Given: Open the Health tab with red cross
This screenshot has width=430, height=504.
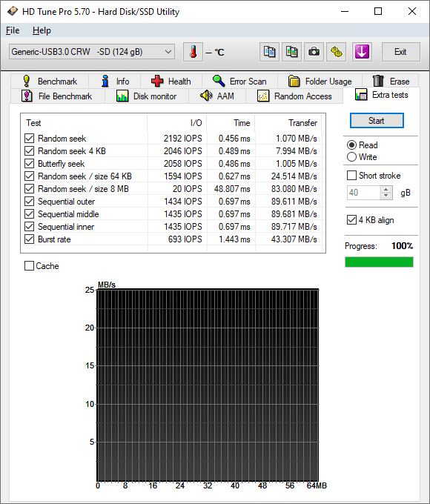Looking at the screenshot, I should pyautogui.click(x=171, y=82).
